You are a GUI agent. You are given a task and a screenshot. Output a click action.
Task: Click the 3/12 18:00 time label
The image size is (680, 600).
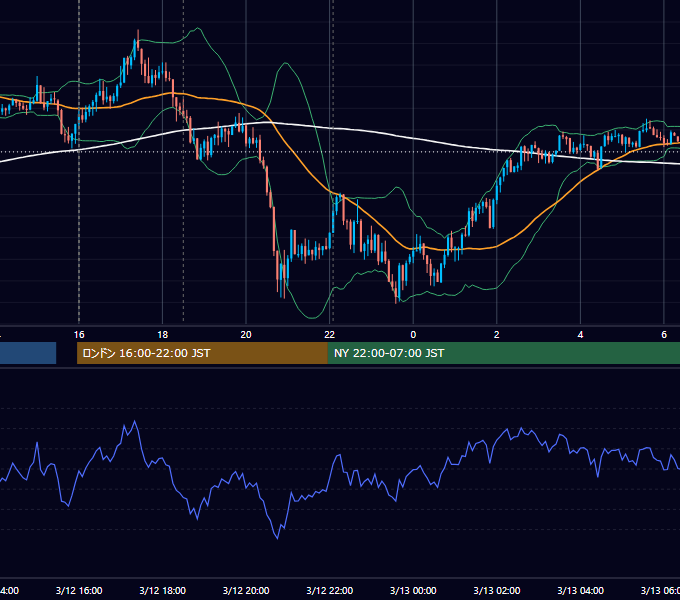(163, 590)
